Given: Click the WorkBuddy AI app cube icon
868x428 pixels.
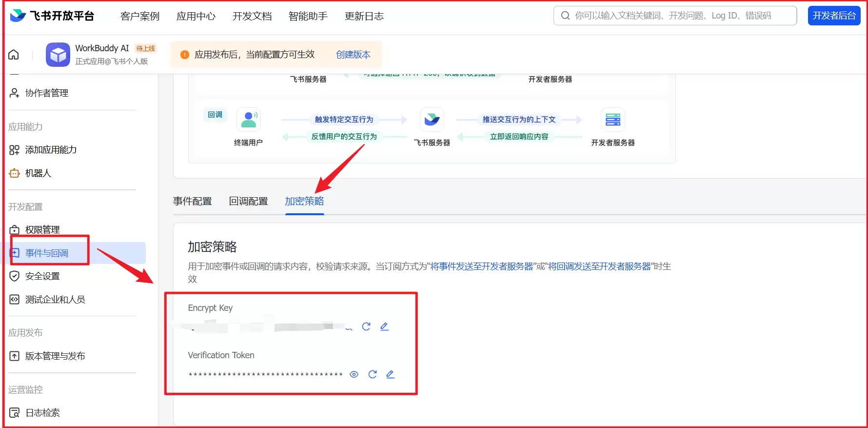Looking at the screenshot, I should 58,55.
